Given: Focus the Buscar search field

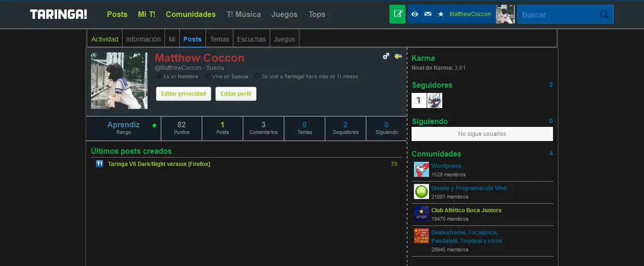Looking at the screenshot, I should pos(565,14).
